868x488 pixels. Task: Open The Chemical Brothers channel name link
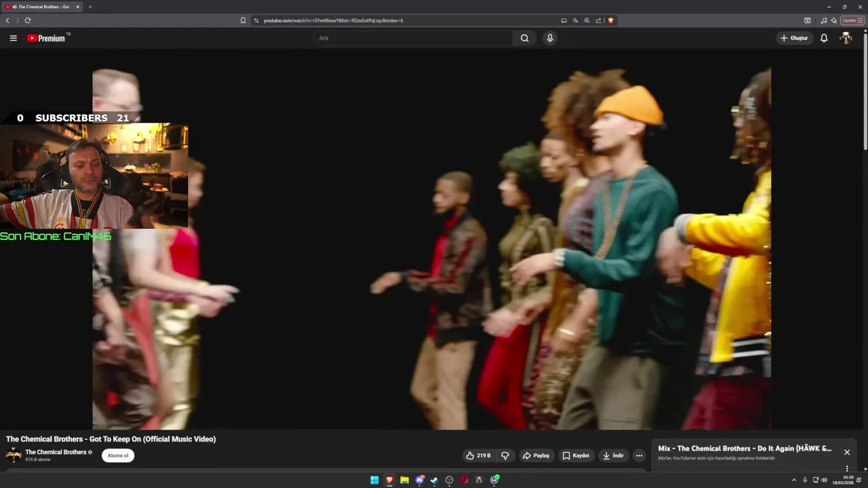56,452
